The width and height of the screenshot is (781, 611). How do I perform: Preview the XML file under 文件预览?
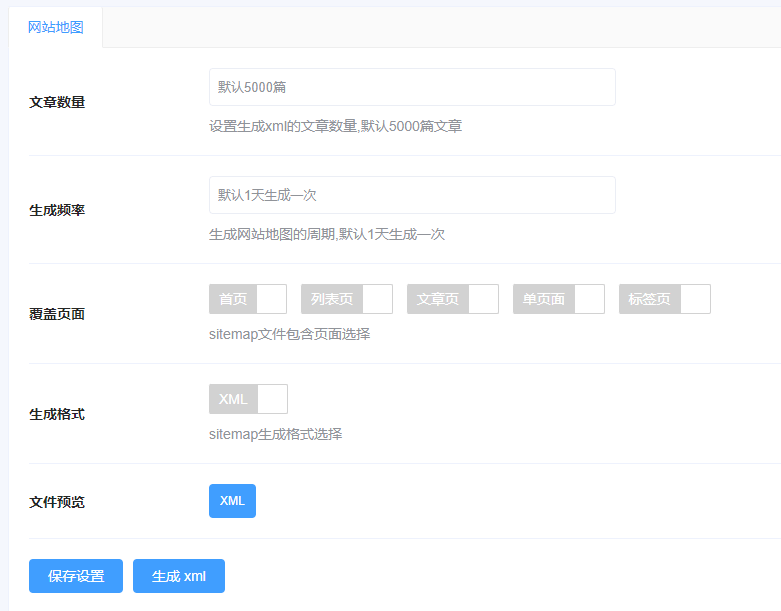coord(232,501)
